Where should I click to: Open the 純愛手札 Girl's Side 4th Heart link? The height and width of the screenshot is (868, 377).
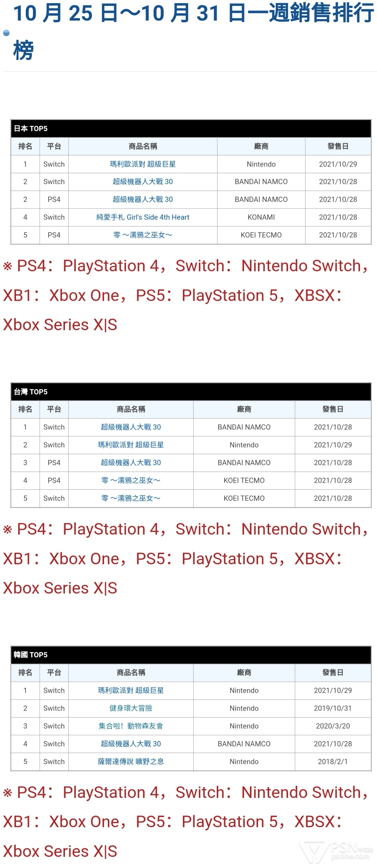(x=143, y=217)
